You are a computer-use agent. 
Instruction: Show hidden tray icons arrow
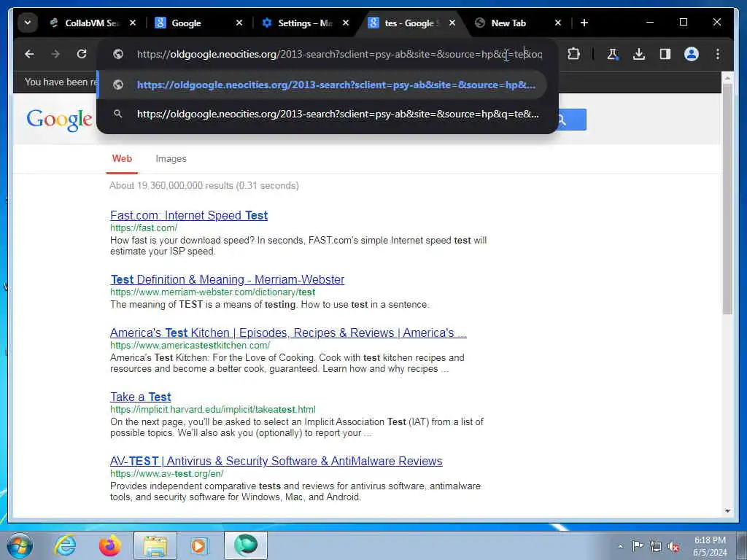pyautogui.click(x=620, y=546)
